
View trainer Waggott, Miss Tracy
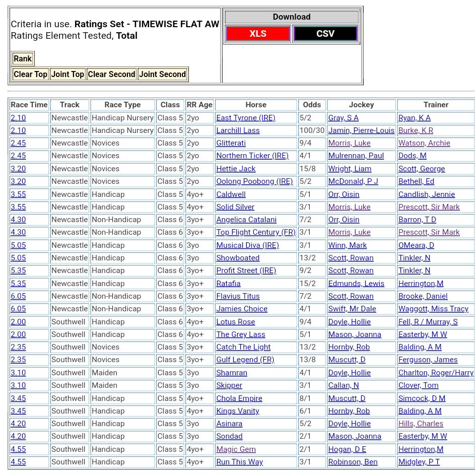(x=433, y=309)
